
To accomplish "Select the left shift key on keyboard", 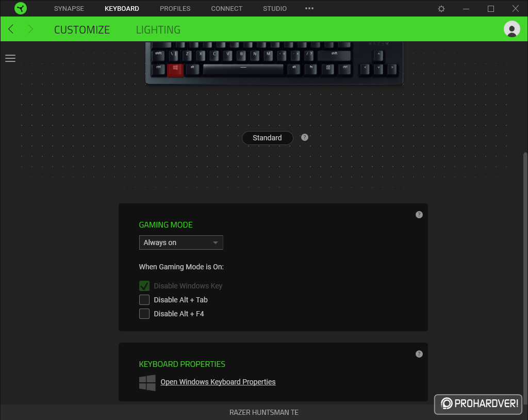I will (158, 55).
